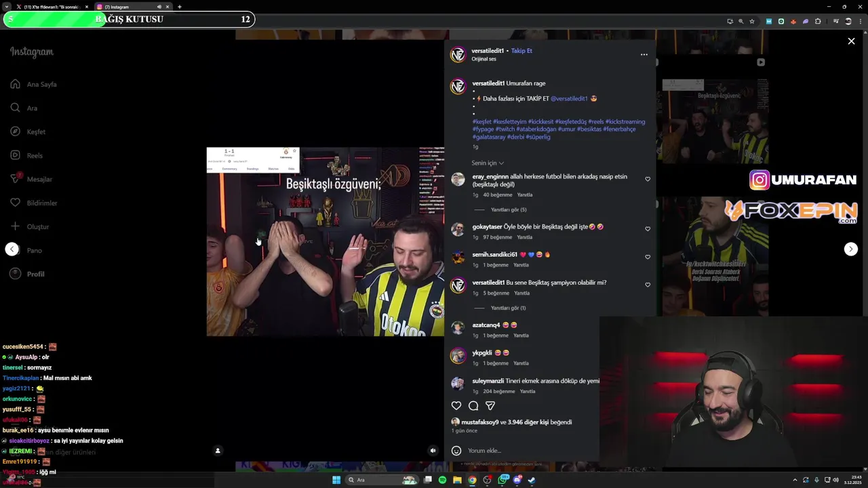The height and width of the screenshot is (488, 868).
Task: Open the @versatiledit1 mention link
Action: tap(569, 98)
